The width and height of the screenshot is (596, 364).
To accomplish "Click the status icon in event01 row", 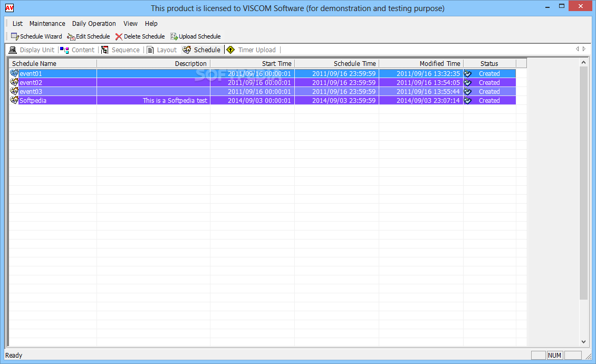I will [x=467, y=73].
